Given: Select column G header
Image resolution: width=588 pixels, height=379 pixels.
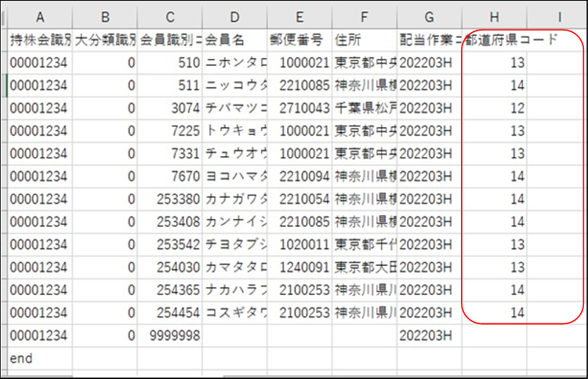Looking at the screenshot, I should (430, 17).
